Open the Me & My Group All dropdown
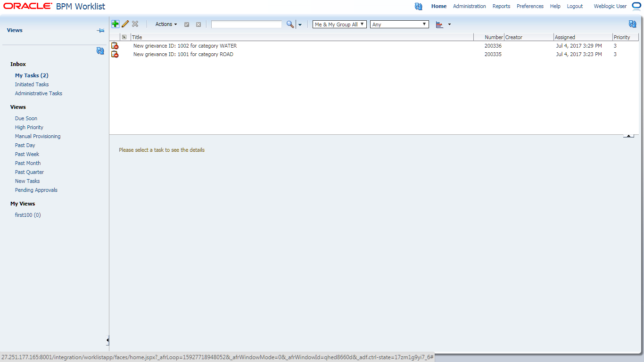The image size is (644, 362). pyautogui.click(x=339, y=24)
